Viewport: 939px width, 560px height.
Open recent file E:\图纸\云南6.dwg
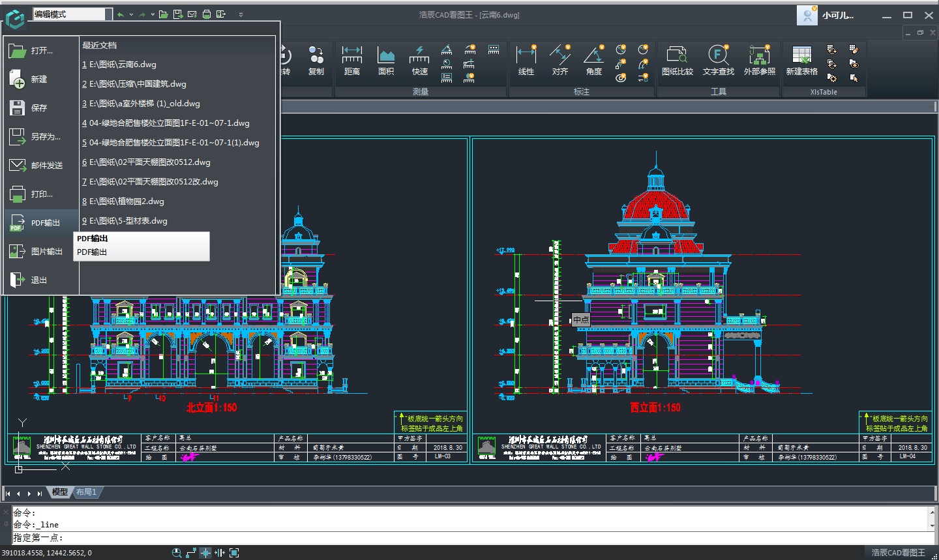(119, 65)
